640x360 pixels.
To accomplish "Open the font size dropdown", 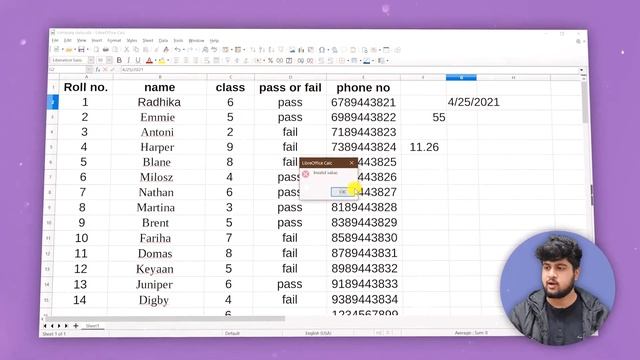I will tap(109, 60).
